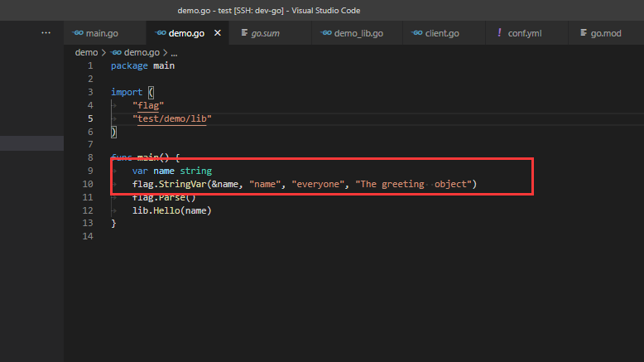The image size is (644, 362).
Task: Click line number 5 in gutter
Action: 90,118
